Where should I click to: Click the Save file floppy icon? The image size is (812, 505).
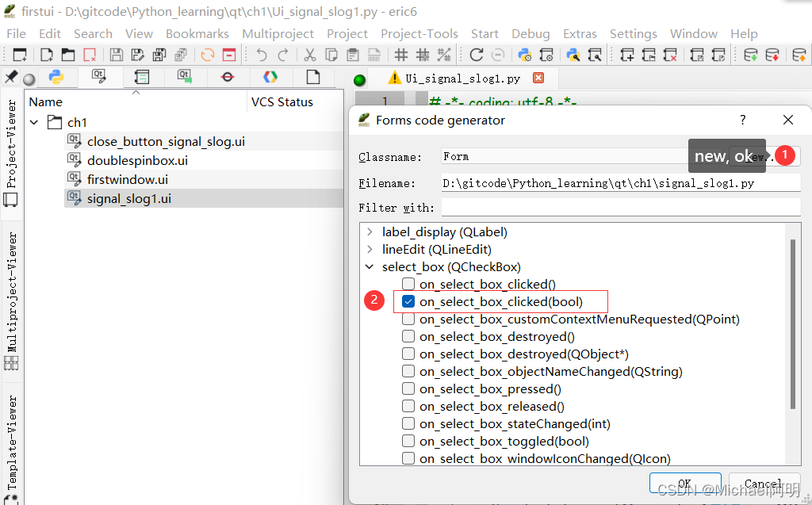click(x=117, y=55)
